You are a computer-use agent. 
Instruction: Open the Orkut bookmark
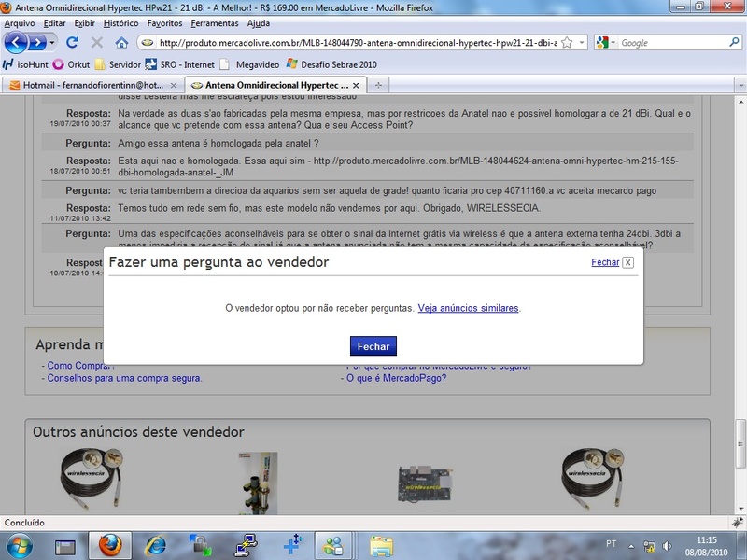click(72, 64)
